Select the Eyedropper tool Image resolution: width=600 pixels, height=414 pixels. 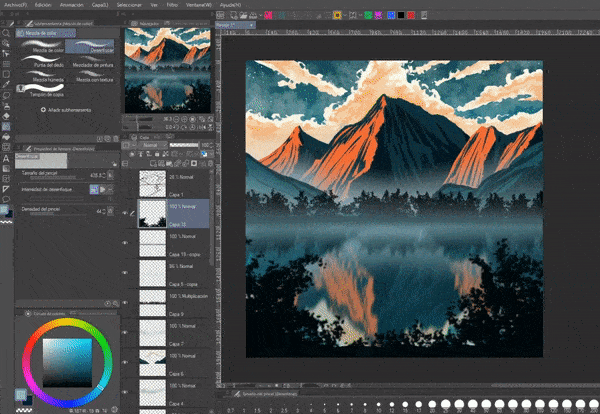(6, 84)
